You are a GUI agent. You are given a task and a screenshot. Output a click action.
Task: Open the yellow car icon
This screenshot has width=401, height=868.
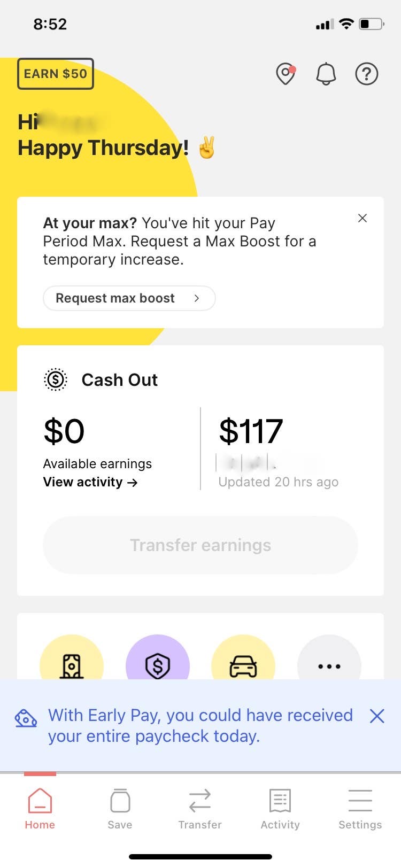pyautogui.click(x=243, y=664)
